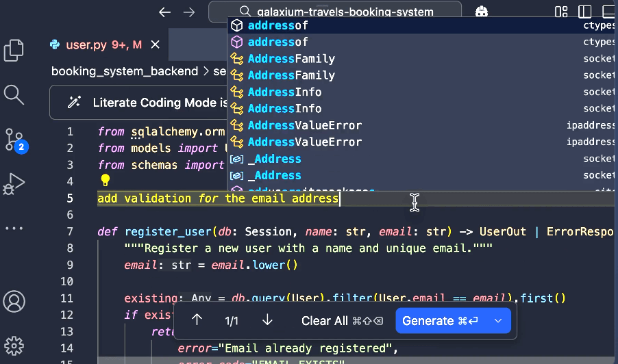Open the Copilot chat icon near search
The width and height of the screenshot is (618, 364).
481,12
